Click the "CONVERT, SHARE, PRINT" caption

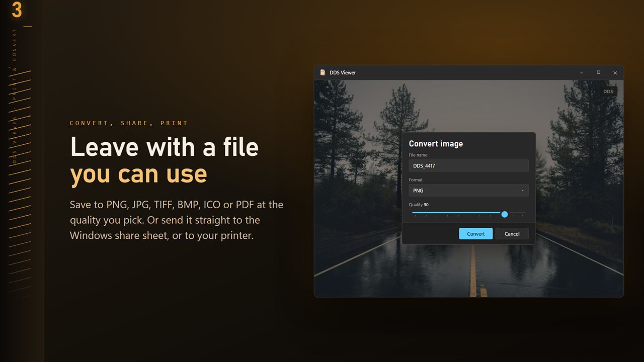(129, 123)
